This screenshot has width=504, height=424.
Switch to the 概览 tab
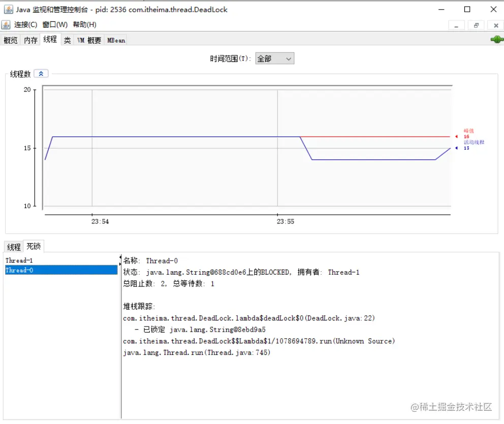click(x=11, y=40)
